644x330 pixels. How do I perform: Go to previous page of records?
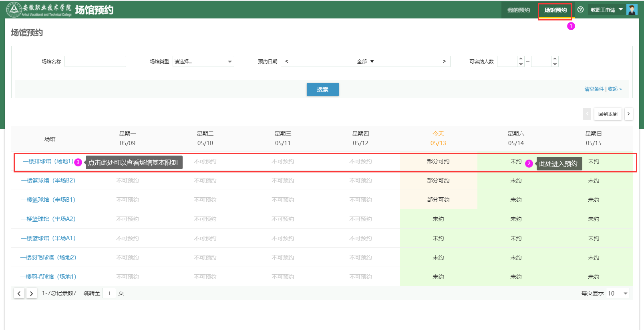19,294
